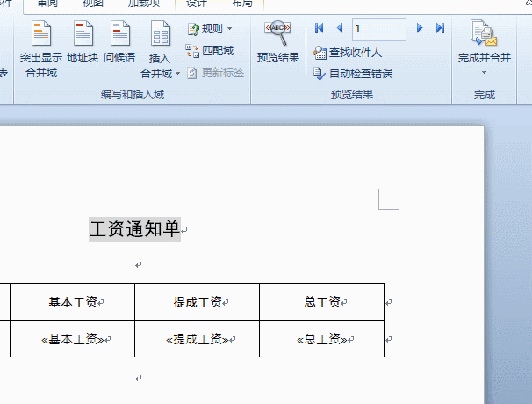This screenshot has height=404, width=532.
Task: Click the Insert Merge Field (插入合并域) icon
Action: pyautogui.click(x=160, y=33)
